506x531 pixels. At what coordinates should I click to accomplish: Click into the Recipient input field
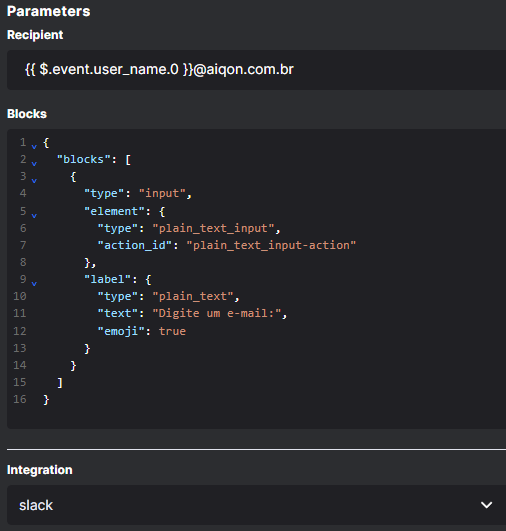256,70
